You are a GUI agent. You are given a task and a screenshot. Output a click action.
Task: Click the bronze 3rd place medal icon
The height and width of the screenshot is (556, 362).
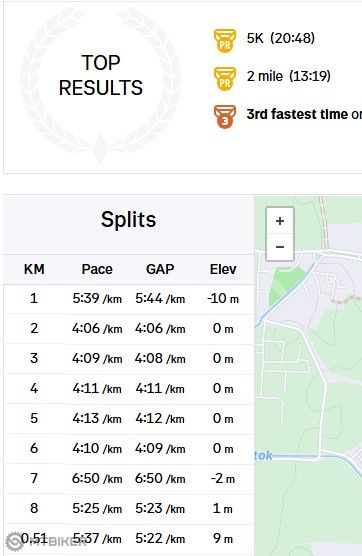pos(225,116)
